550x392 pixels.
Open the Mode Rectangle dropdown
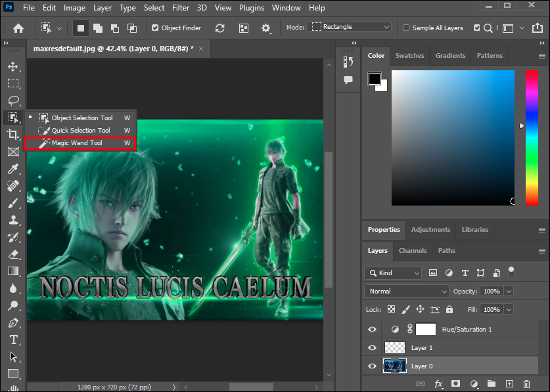pyautogui.click(x=351, y=27)
